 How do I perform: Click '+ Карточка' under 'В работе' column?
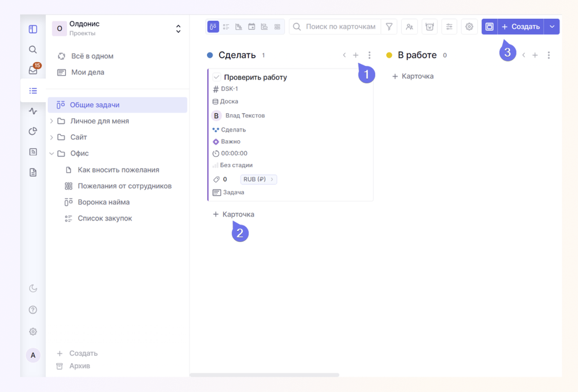[413, 76]
